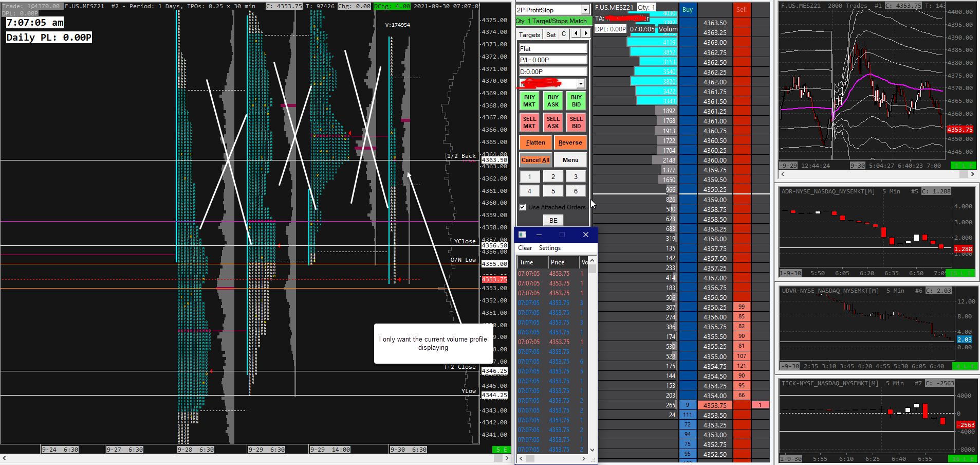The width and height of the screenshot is (980, 465).
Task: Switch to the Targets tab
Action: point(529,34)
